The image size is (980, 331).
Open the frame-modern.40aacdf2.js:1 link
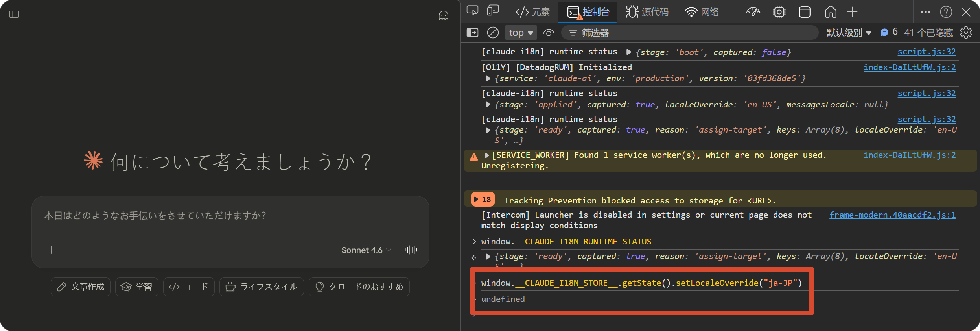point(893,215)
